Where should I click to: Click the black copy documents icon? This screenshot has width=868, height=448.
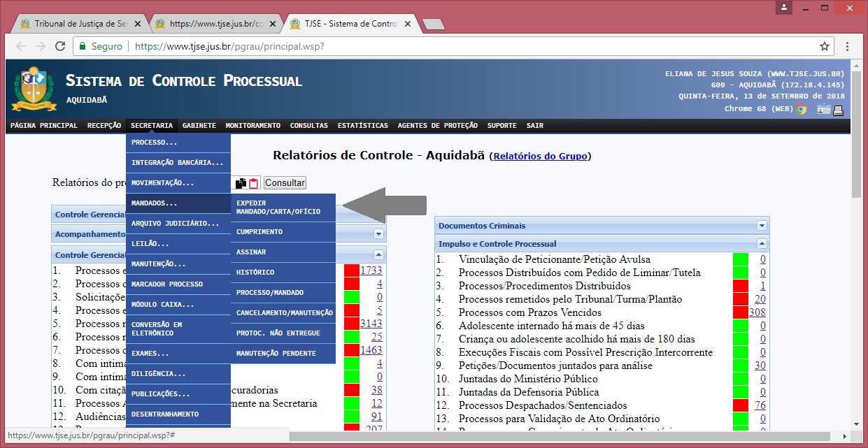click(x=241, y=183)
